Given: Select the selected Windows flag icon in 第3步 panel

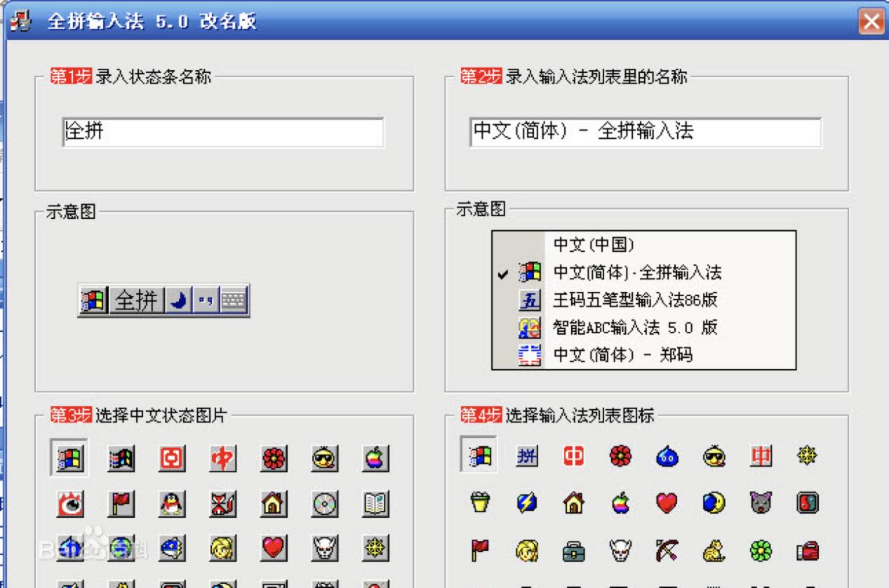Looking at the screenshot, I should click(x=69, y=458).
